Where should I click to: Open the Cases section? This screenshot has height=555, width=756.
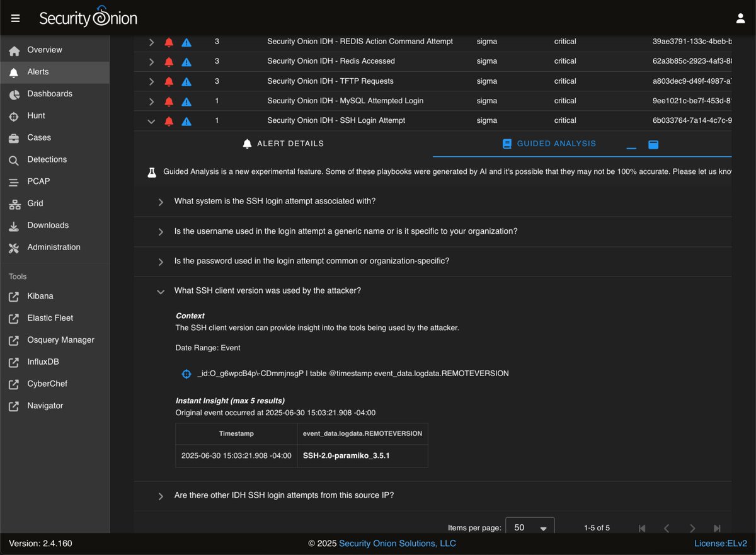55,137
